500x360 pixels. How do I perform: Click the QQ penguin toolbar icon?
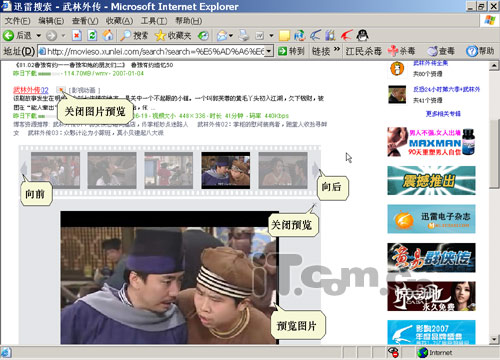[362, 35]
